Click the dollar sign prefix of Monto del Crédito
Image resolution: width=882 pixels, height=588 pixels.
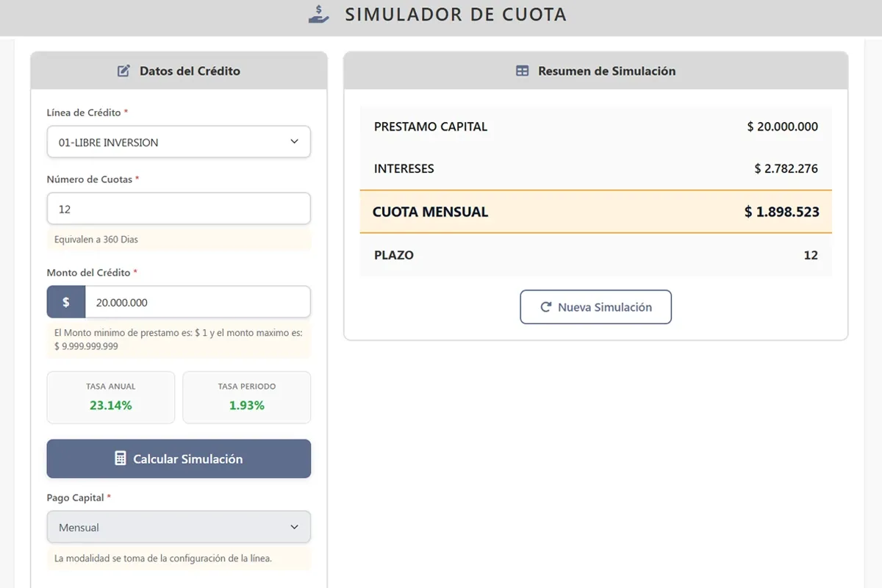point(66,302)
